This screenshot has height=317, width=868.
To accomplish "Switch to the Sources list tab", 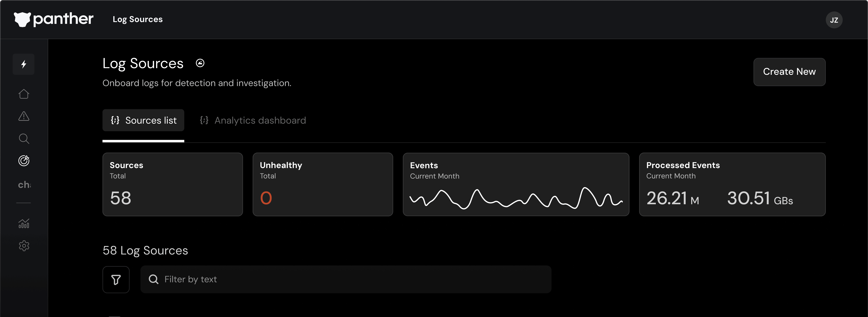I will (143, 120).
